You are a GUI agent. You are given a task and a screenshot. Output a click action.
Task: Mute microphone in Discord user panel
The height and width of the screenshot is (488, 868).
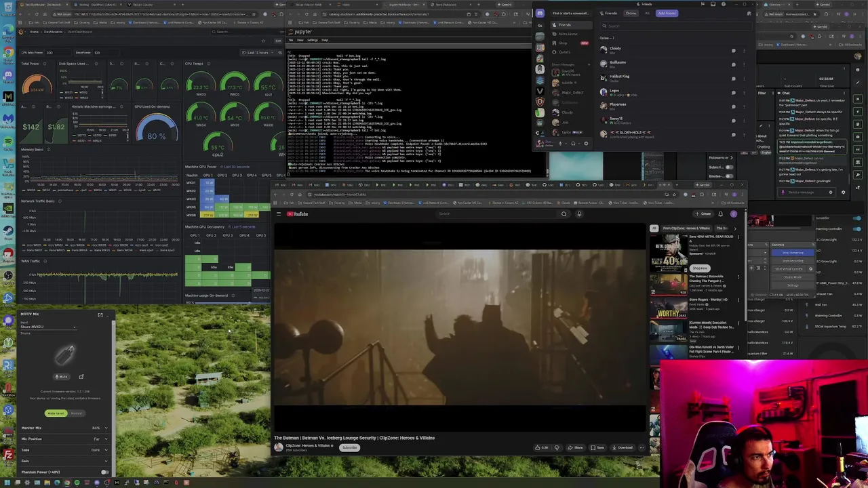tap(560, 143)
